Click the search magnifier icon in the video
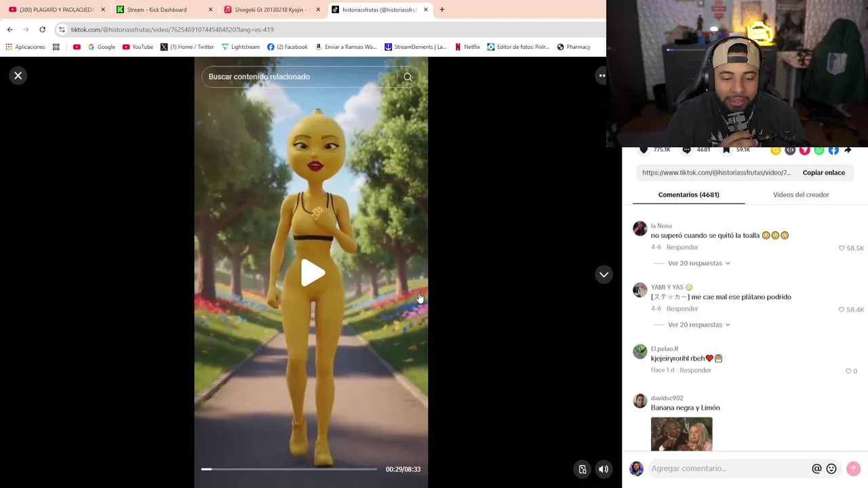The height and width of the screenshot is (488, 868). tap(408, 77)
